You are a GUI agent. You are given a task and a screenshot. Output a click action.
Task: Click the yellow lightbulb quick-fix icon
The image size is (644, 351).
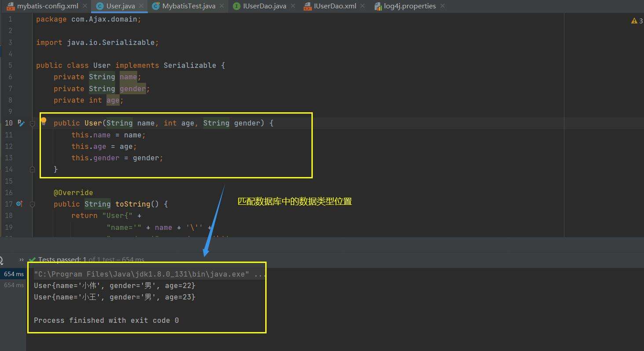[44, 121]
